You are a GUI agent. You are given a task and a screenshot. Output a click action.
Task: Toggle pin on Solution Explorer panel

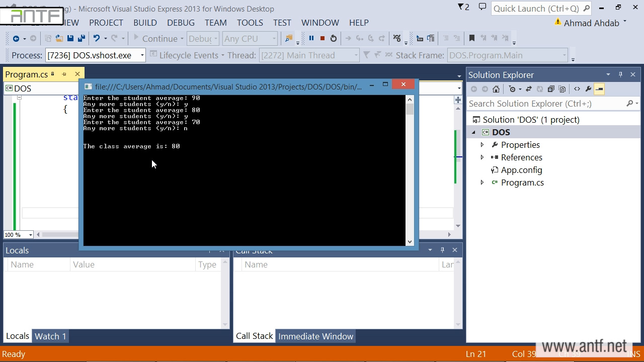click(620, 74)
